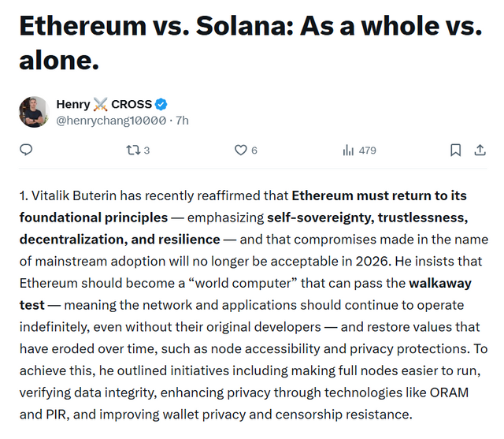Click the repost arrows icon
Viewport: 504px width, 439px height.
tap(131, 150)
